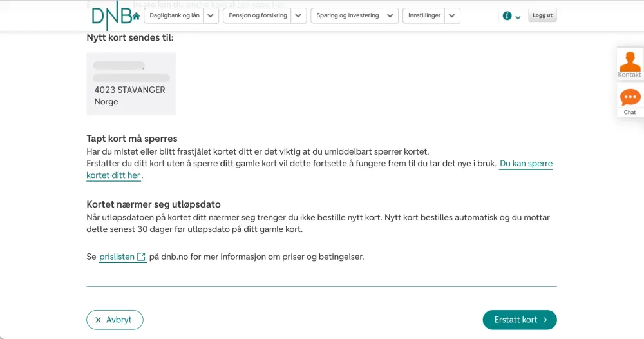Expand the Dagligbank og lån chevron

211,16
